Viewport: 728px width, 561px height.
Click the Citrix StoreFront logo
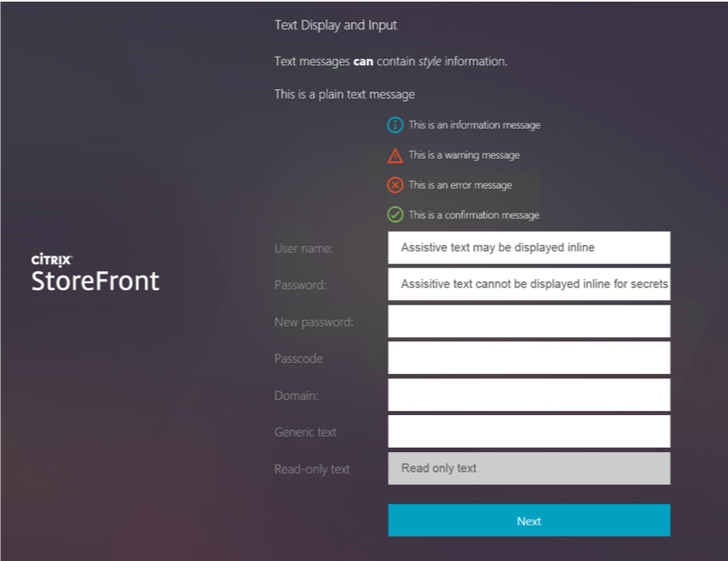[95, 273]
